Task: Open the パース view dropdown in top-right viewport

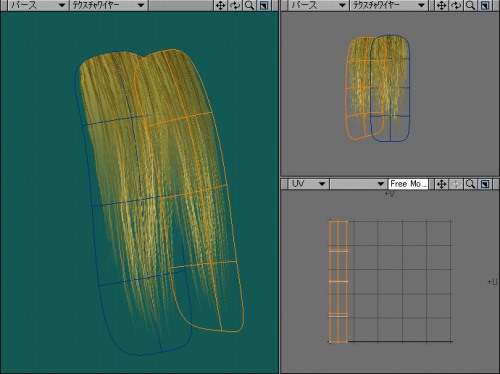Action: pos(318,5)
